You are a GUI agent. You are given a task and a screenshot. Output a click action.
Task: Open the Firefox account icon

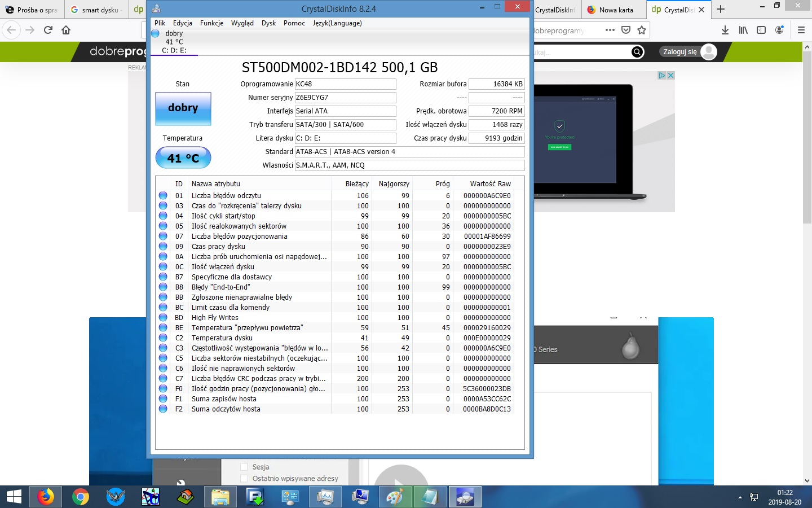point(779,30)
